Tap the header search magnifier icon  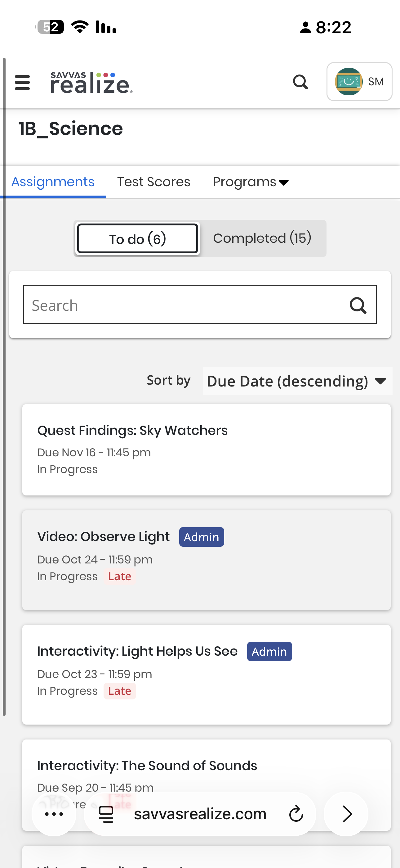pos(300,82)
